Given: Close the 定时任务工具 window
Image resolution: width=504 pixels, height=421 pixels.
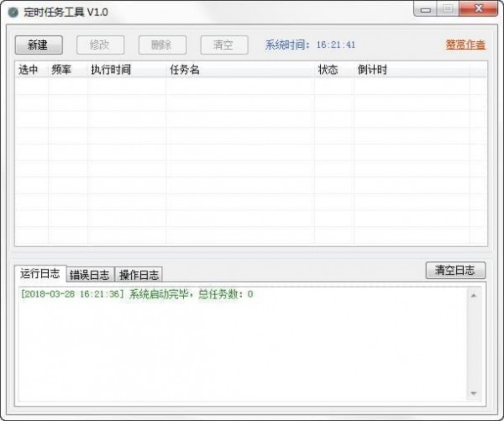Looking at the screenshot, I should point(479,9).
